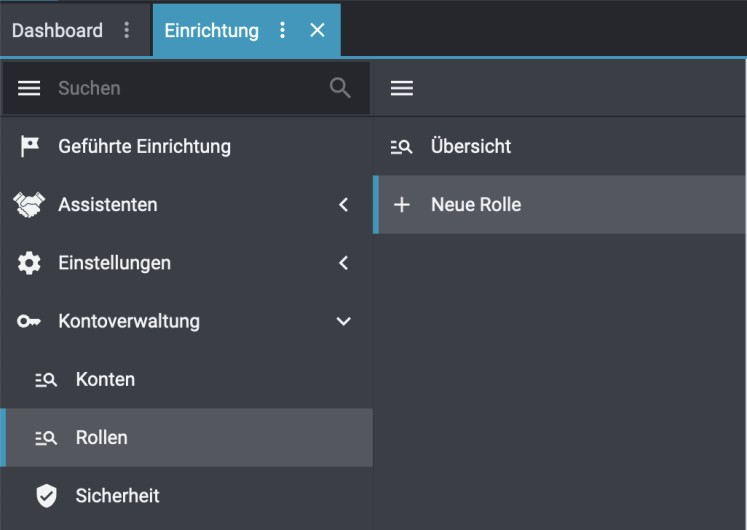Close the Einrichtung tab
Viewport: 747px width, 530px height.
pyautogui.click(x=318, y=30)
